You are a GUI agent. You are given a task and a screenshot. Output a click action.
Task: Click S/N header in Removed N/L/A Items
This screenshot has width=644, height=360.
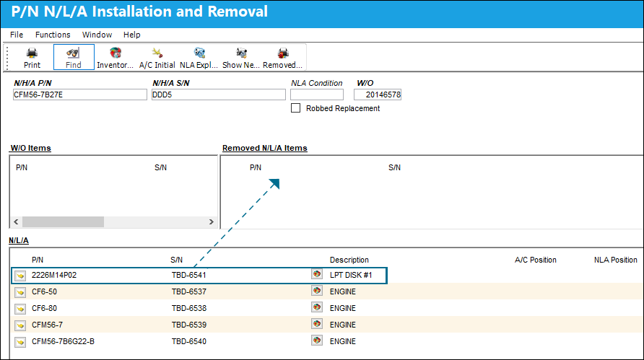point(394,167)
